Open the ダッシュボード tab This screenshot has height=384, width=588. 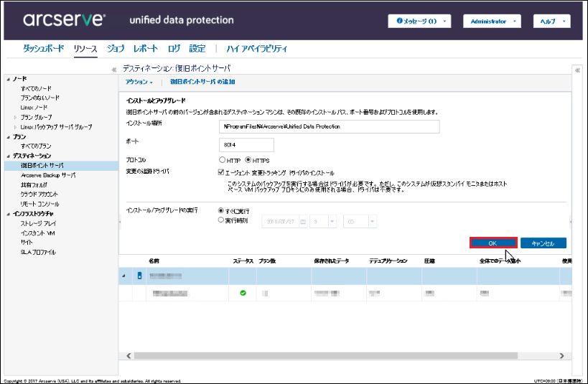(x=44, y=48)
